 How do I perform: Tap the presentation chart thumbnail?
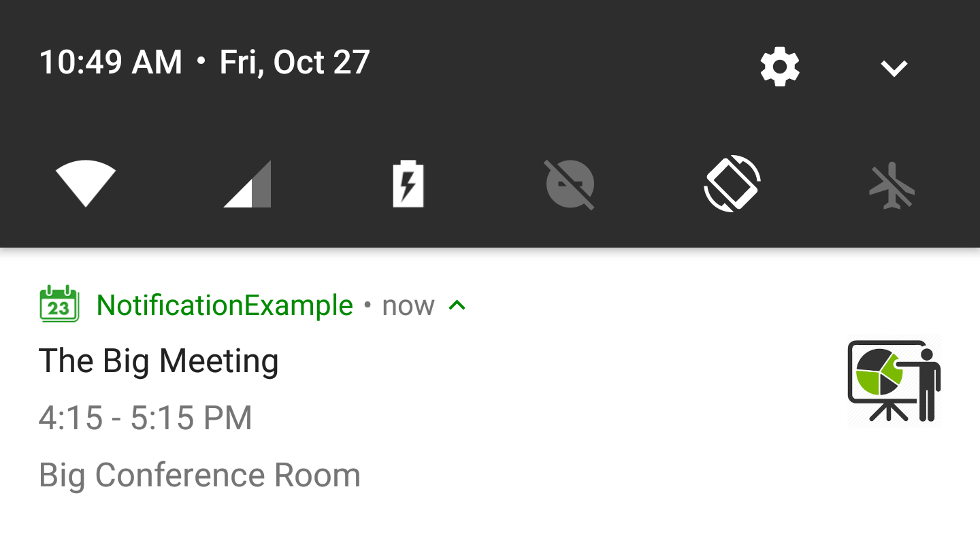tap(894, 381)
